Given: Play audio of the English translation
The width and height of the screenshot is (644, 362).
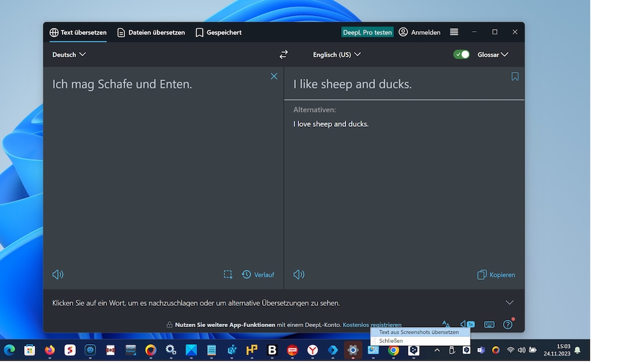Looking at the screenshot, I should [298, 275].
